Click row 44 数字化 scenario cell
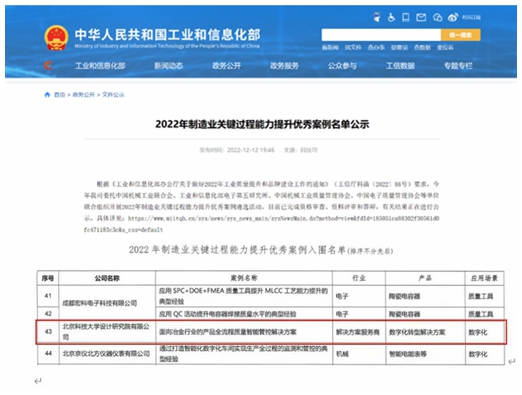 click(484, 354)
